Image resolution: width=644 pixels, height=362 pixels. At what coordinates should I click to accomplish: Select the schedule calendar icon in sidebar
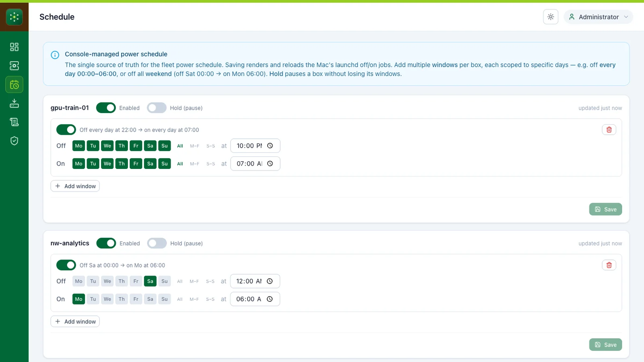tap(14, 84)
